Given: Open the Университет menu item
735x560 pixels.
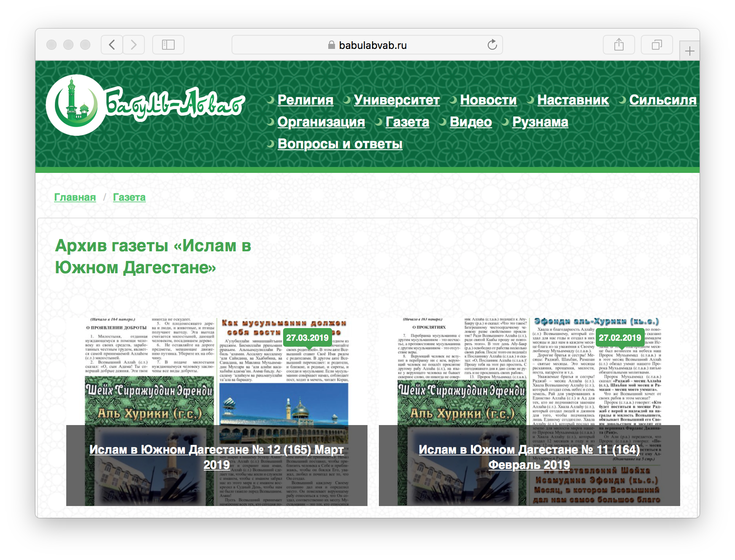Looking at the screenshot, I should click(x=397, y=100).
